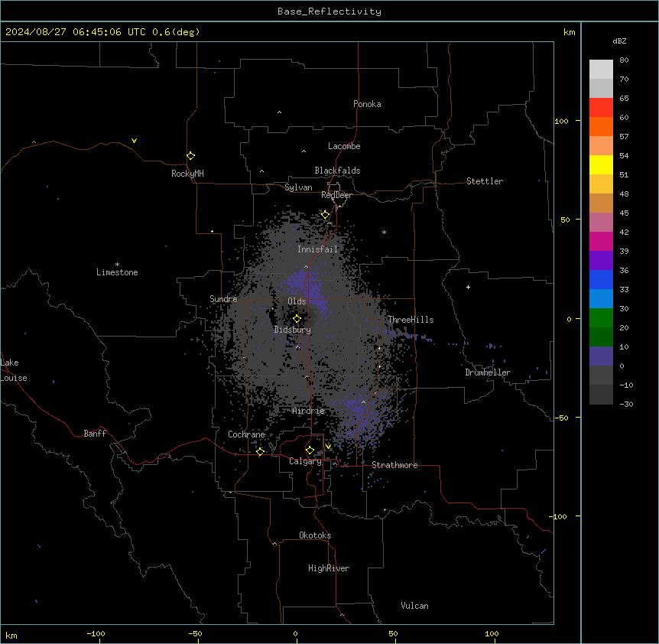This screenshot has height=644, width=659.
Task: Click the white asterisk east of Innisfail
Action: pos(384,232)
